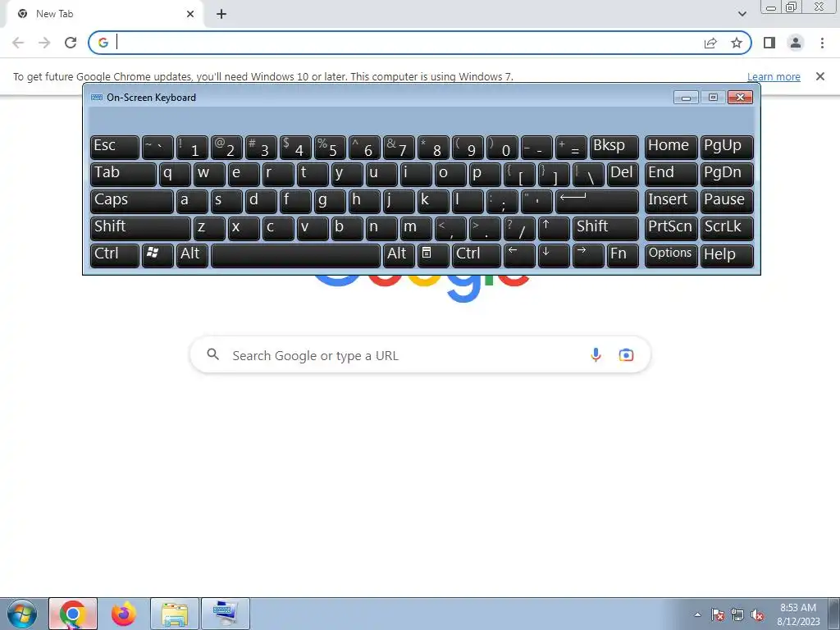This screenshot has width=840, height=630.
Task: Click the Pause key
Action: [x=727, y=201]
